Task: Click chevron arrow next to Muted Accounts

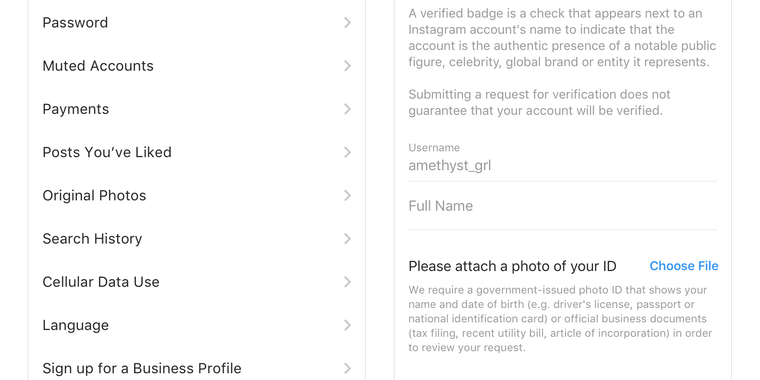Action: [x=347, y=66]
